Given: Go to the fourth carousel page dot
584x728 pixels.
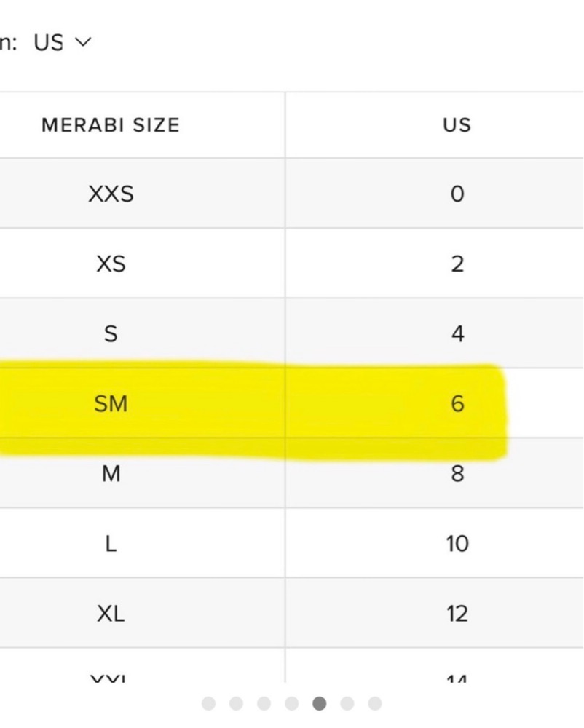Looking at the screenshot, I should [x=292, y=703].
